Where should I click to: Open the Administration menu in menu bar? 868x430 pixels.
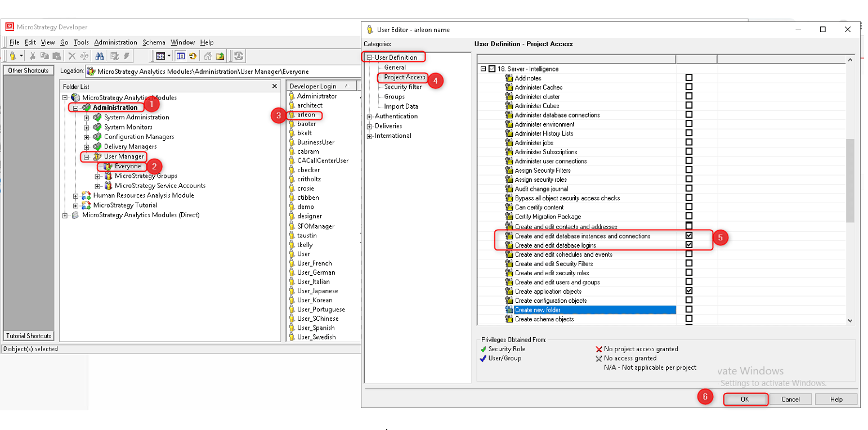click(115, 42)
